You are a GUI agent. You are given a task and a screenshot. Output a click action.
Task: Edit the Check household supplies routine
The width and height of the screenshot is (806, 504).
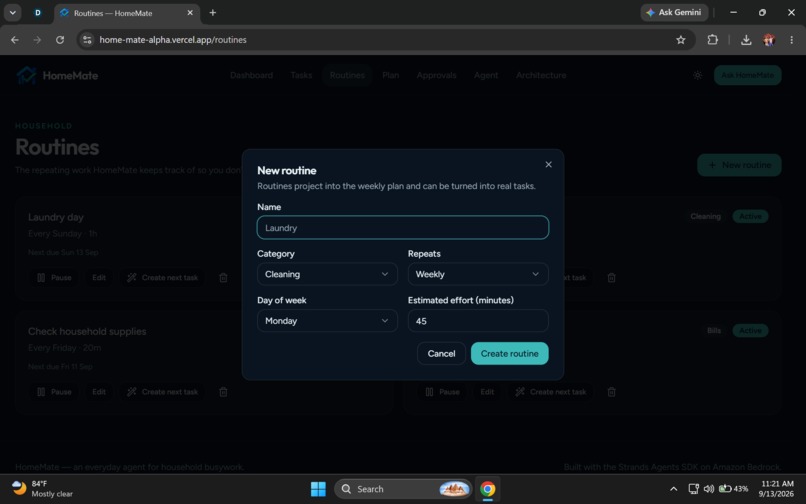point(99,392)
